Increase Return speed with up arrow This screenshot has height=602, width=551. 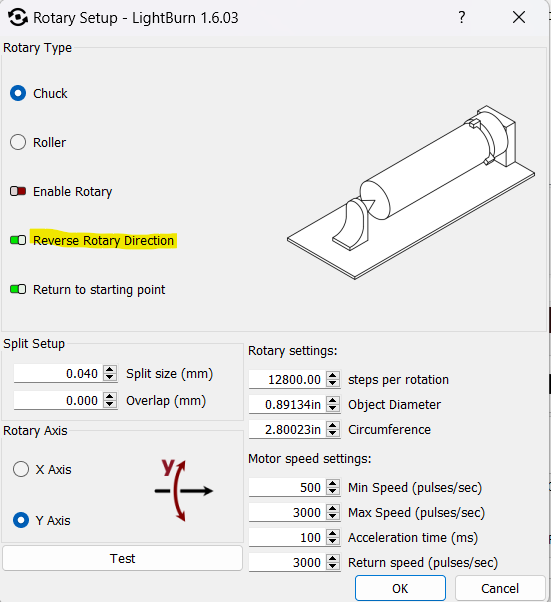(x=333, y=558)
